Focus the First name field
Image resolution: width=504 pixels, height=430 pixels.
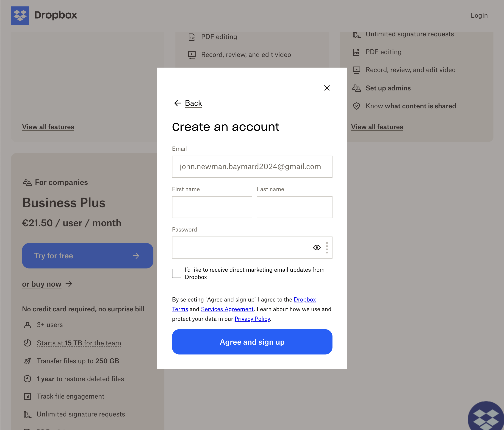212,207
